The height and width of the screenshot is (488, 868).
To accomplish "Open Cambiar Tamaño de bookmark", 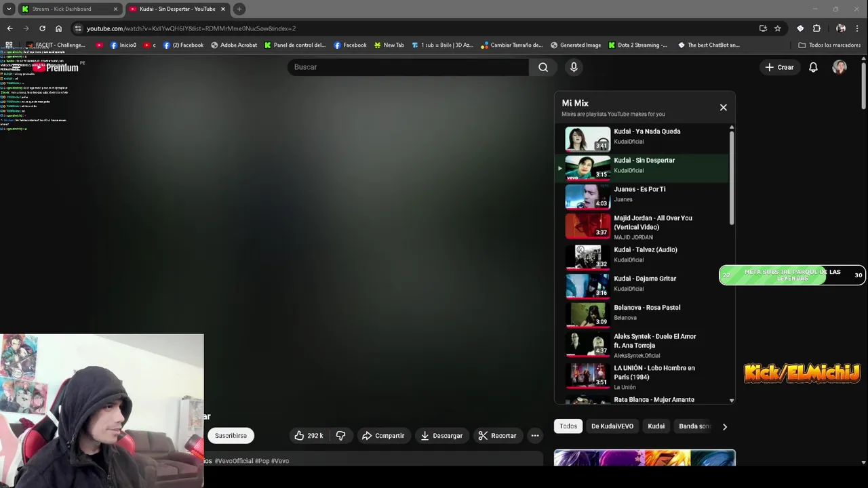I will pyautogui.click(x=512, y=45).
